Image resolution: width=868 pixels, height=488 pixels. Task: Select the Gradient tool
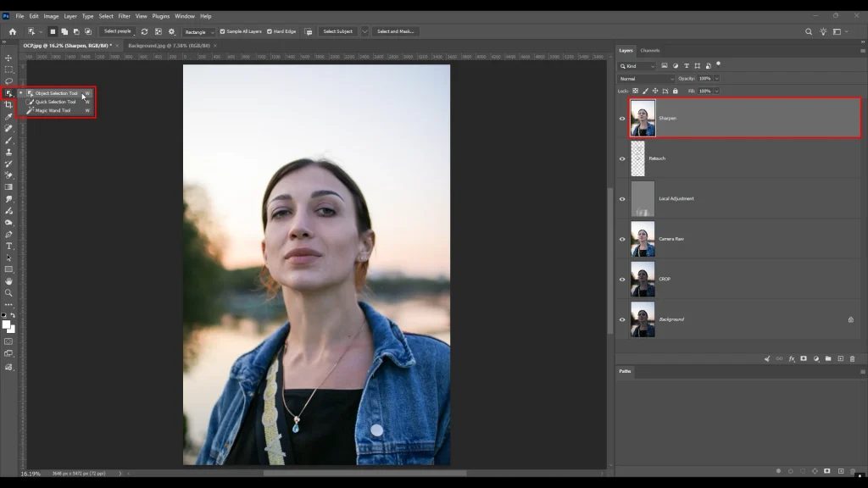pos(8,187)
